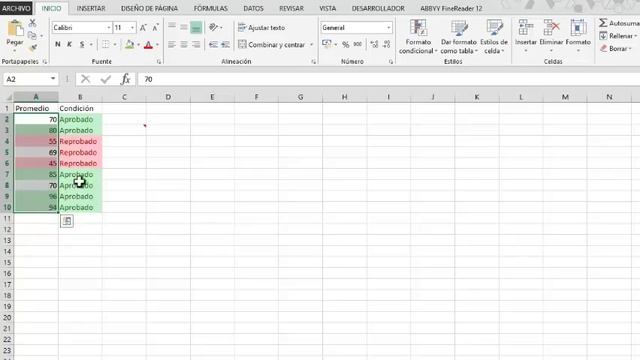
Task: Switch to FÓRMULAS tab
Action: point(211,8)
